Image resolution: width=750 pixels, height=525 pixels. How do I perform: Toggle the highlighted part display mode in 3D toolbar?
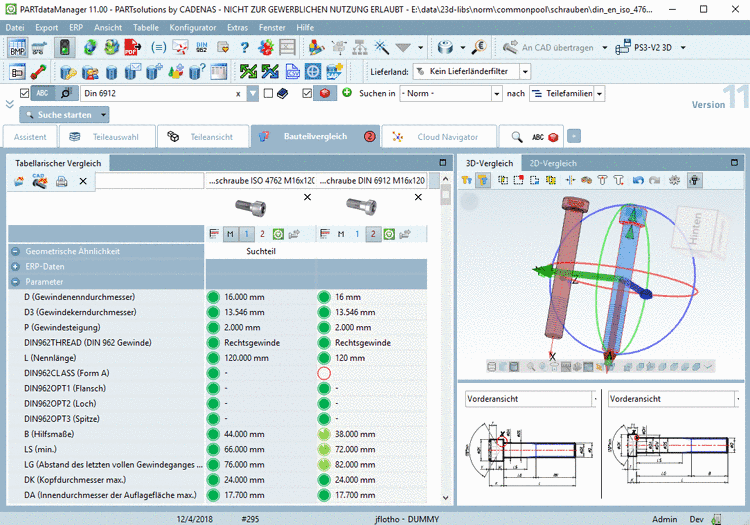[x=483, y=180]
